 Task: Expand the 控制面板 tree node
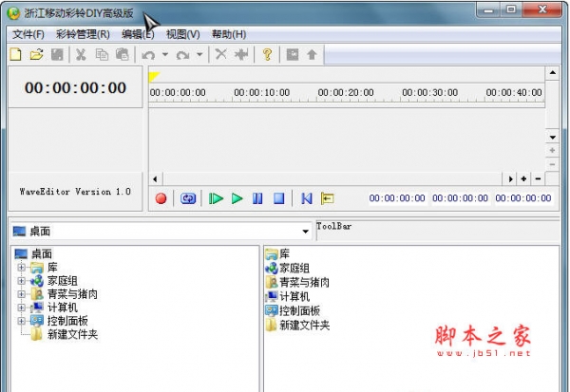[x=21, y=321]
